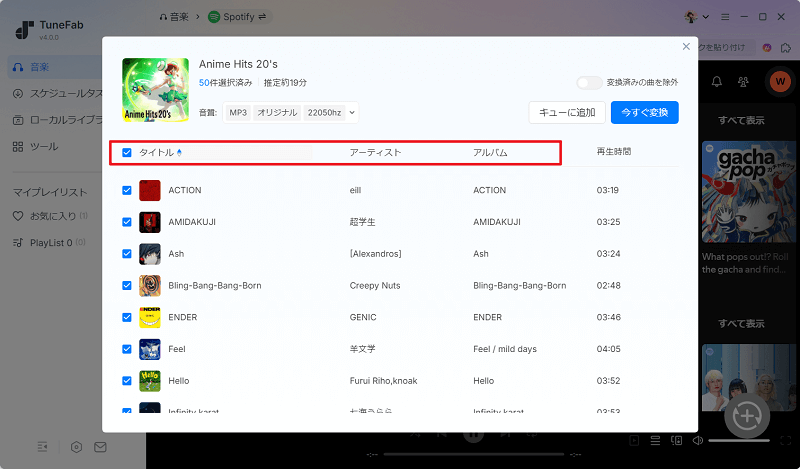Click the playback progress bar
The width and height of the screenshot is (800, 469).
click(x=473, y=454)
